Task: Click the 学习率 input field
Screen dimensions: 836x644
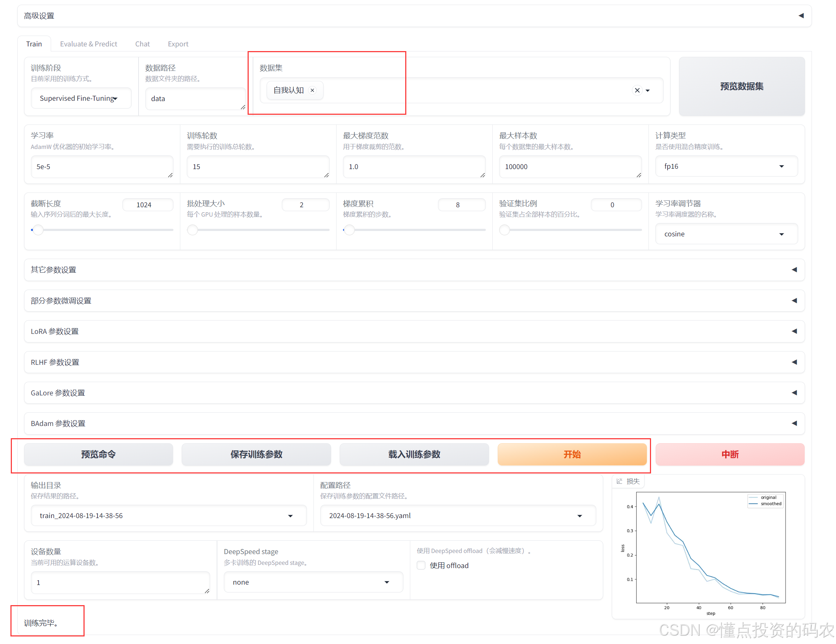Action: click(x=101, y=167)
